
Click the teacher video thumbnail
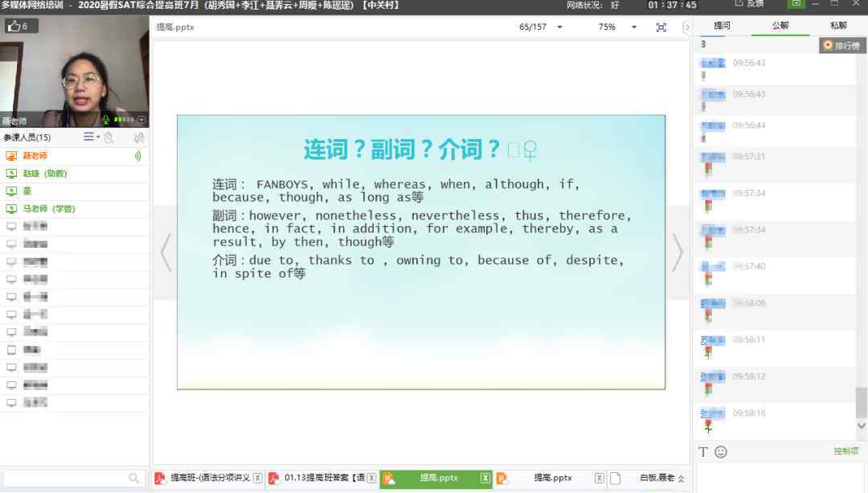tap(74, 72)
